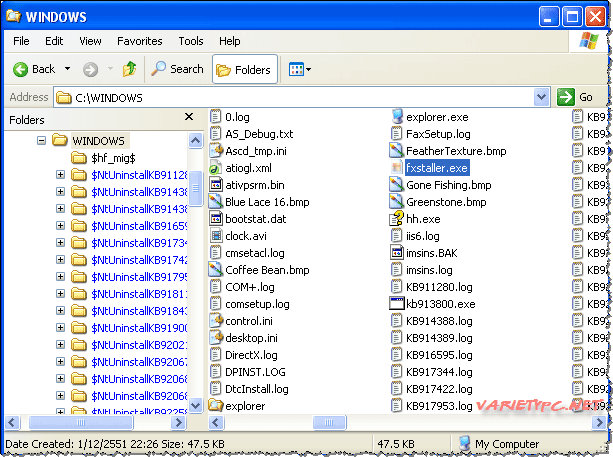
Task: Select the kb913800.exe window icon
Action: point(397,304)
